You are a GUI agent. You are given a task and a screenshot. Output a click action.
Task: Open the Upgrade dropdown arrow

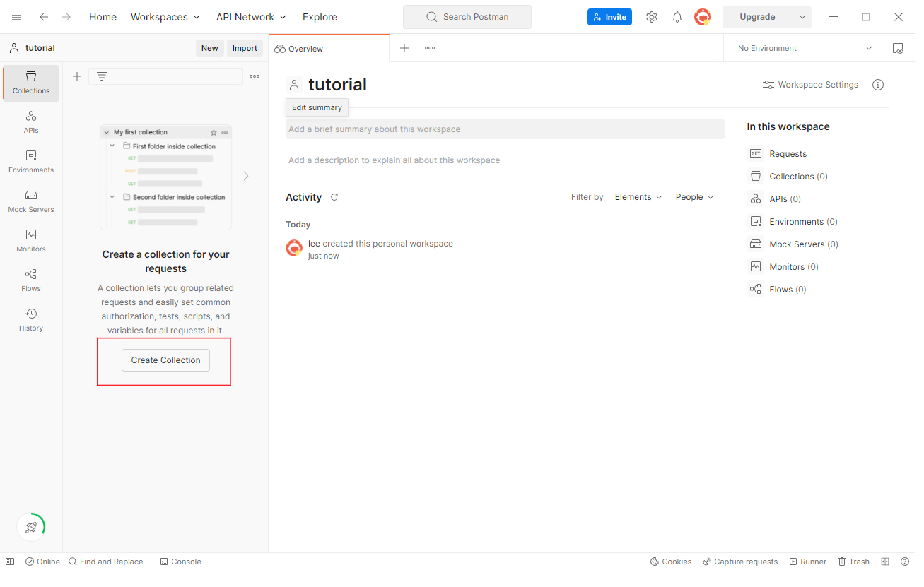tap(802, 17)
